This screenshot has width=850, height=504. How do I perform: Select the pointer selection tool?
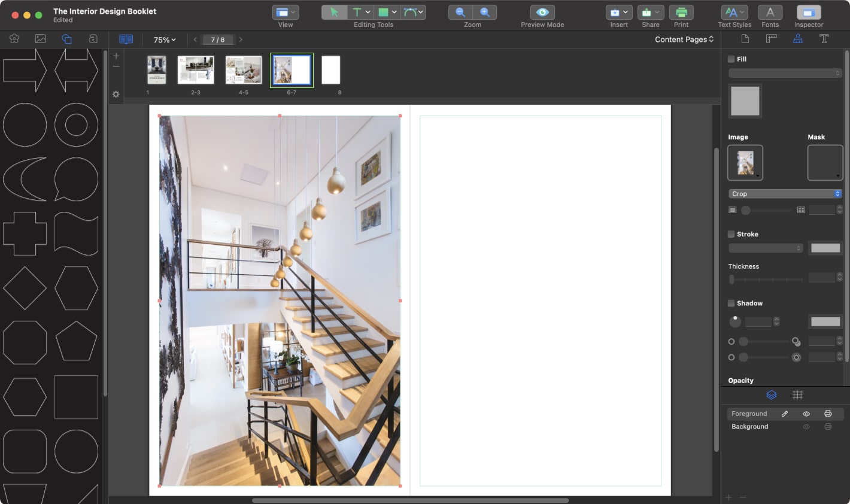334,12
